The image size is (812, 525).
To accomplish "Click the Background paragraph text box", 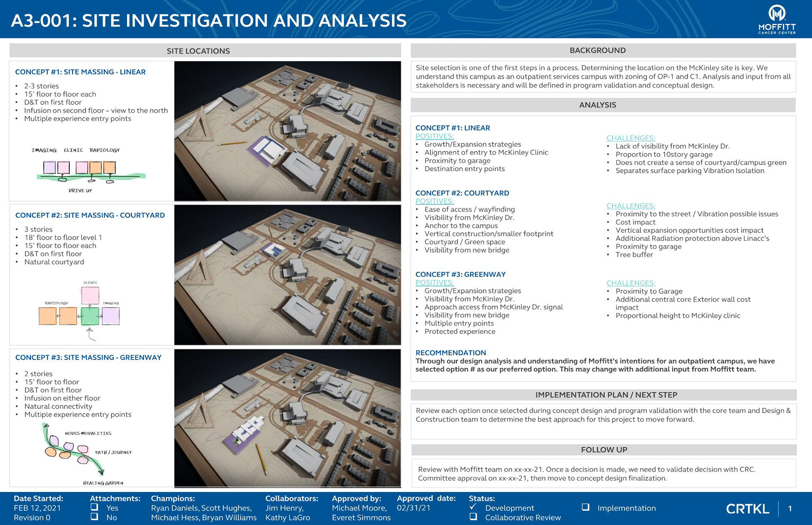I will 603,77.
